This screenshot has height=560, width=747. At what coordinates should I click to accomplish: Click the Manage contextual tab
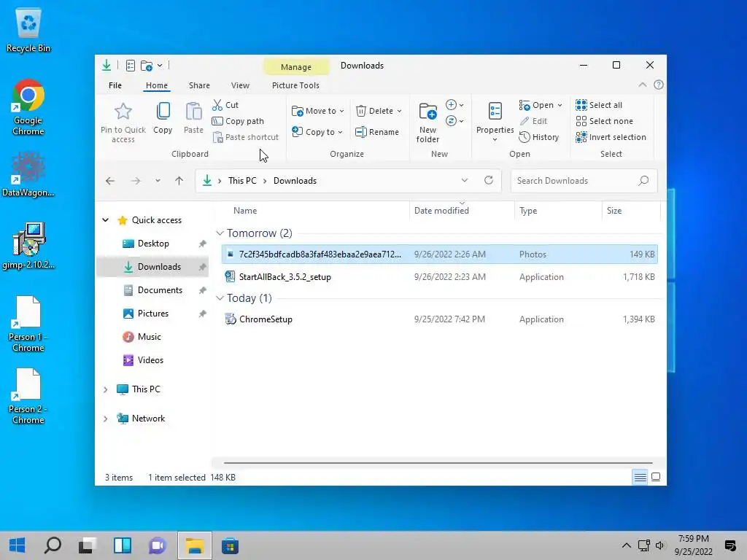(x=296, y=67)
